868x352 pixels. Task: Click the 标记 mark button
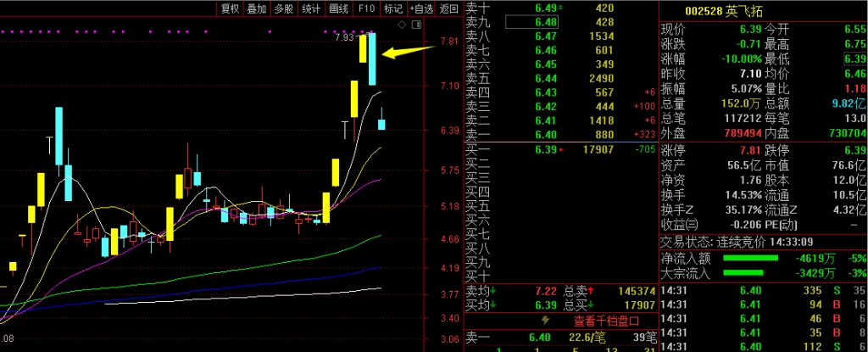393,8
